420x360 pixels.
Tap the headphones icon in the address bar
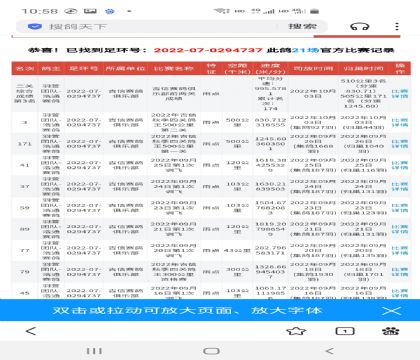pos(360,26)
